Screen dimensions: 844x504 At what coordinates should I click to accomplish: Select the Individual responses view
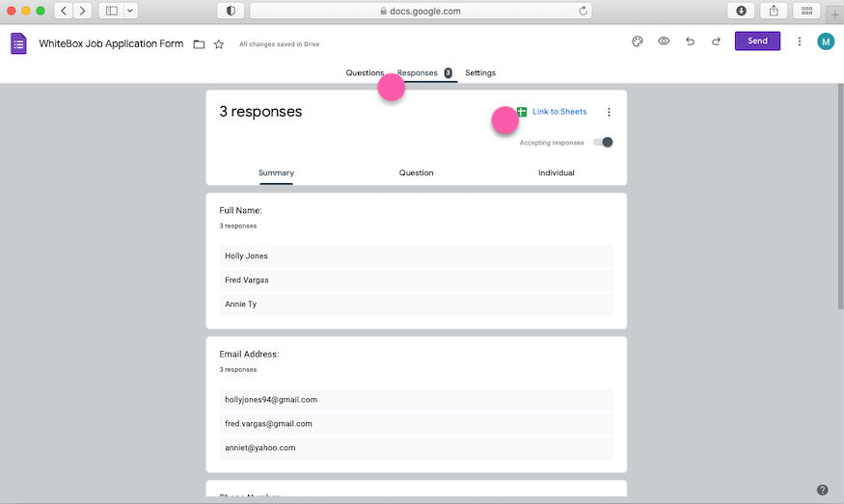tap(556, 173)
